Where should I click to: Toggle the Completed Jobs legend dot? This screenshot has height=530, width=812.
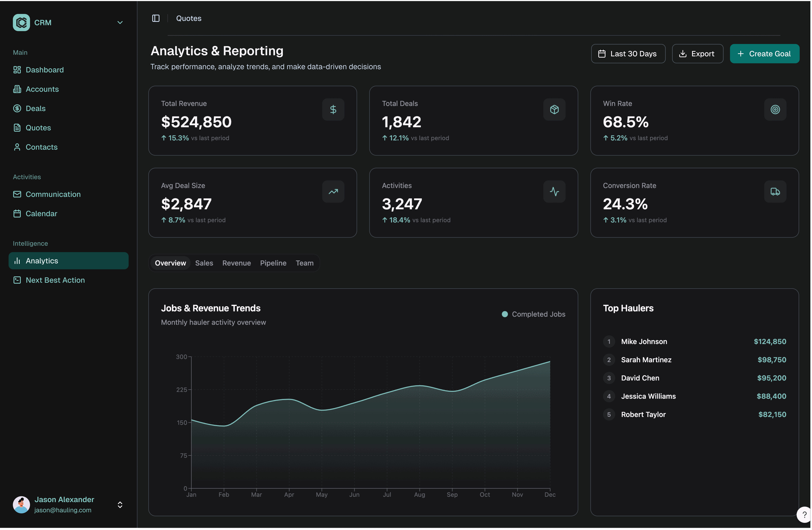[505, 314]
